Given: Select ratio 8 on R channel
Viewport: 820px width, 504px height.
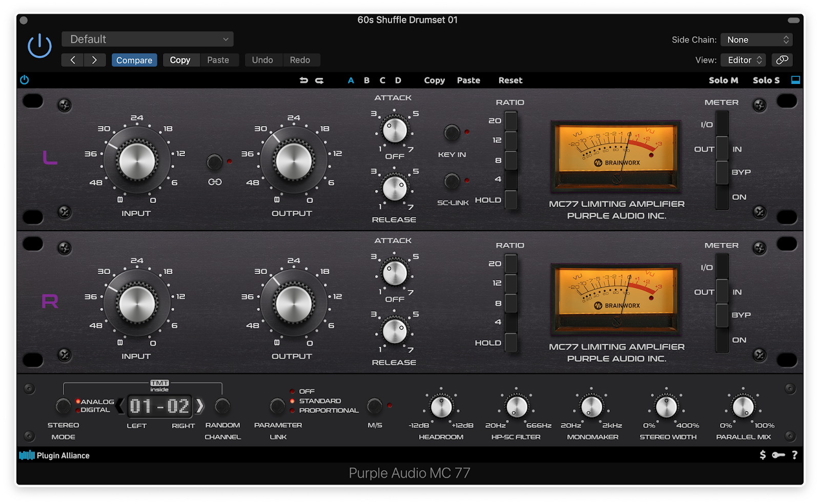Looking at the screenshot, I should [511, 303].
